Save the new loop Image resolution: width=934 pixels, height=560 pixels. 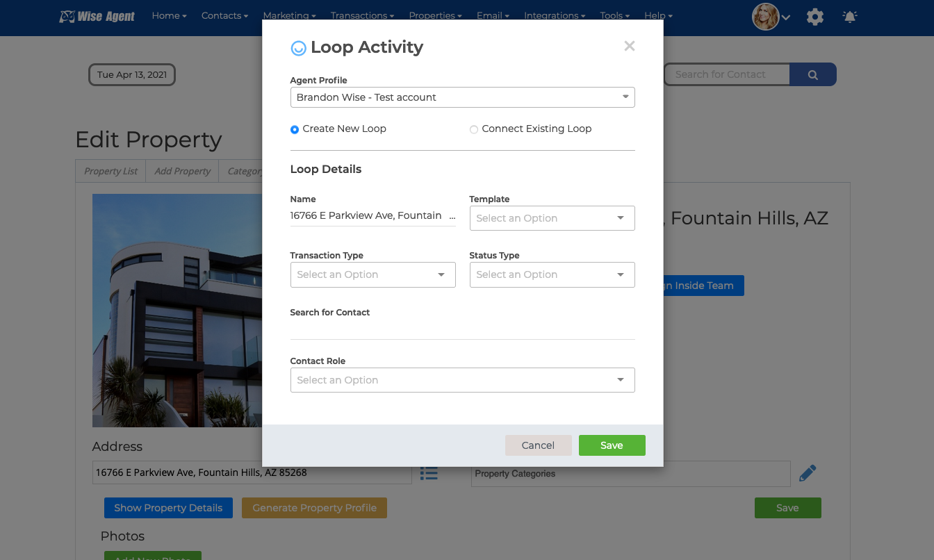coord(612,445)
